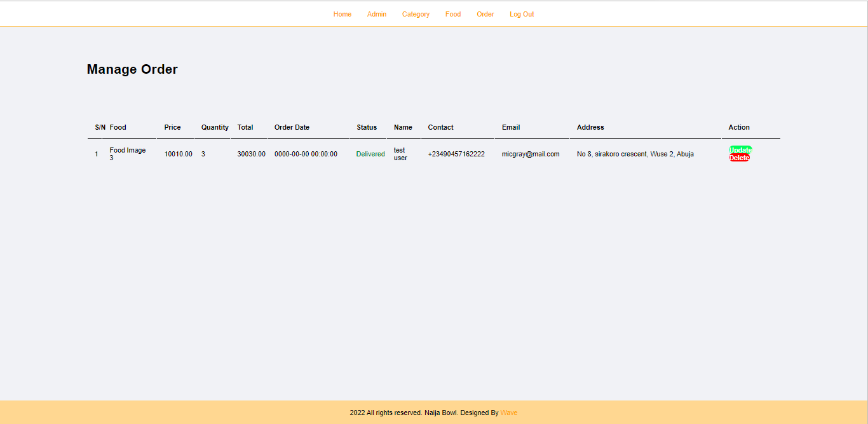Go to the Admin page
The image size is (868, 424).
click(x=376, y=14)
